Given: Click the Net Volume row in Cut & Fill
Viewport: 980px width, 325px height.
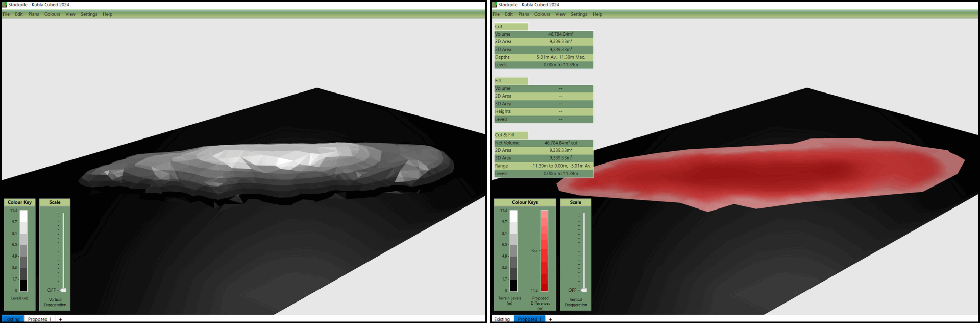Looking at the screenshot, I should [x=543, y=143].
